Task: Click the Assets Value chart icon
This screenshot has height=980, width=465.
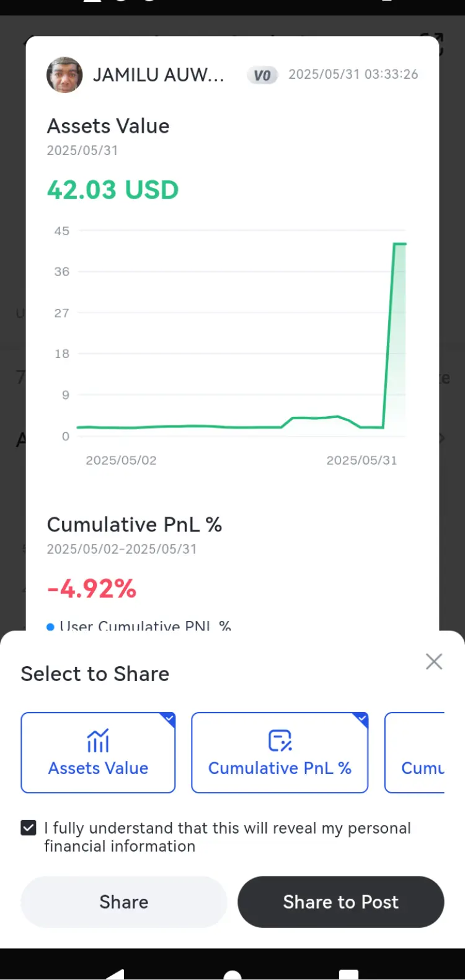Action: (x=98, y=740)
